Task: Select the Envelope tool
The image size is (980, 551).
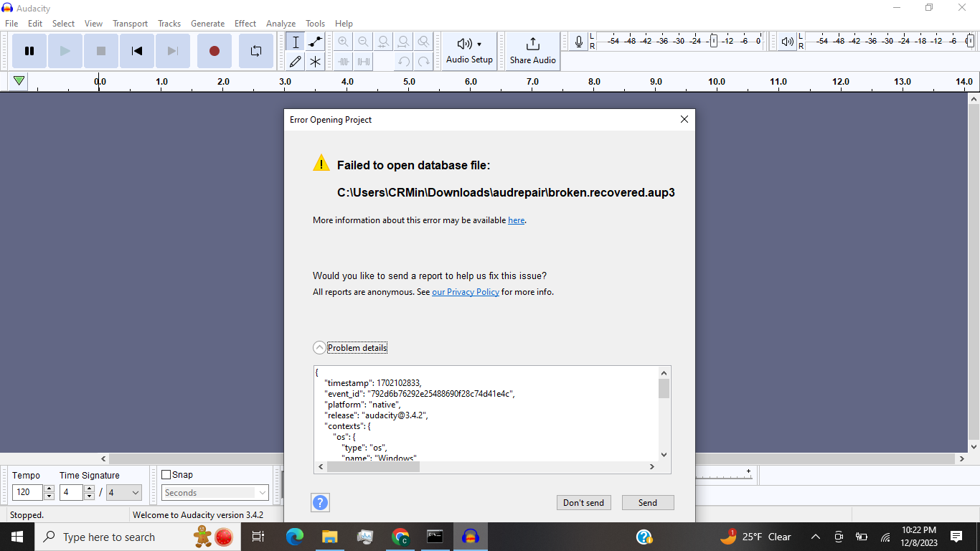Action: pyautogui.click(x=314, y=42)
